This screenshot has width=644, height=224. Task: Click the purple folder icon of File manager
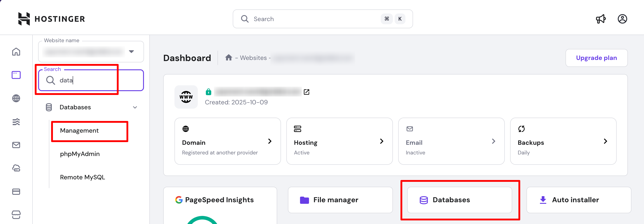pyautogui.click(x=304, y=200)
